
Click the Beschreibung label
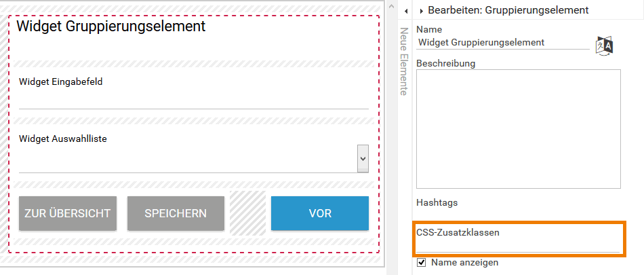coord(445,63)
